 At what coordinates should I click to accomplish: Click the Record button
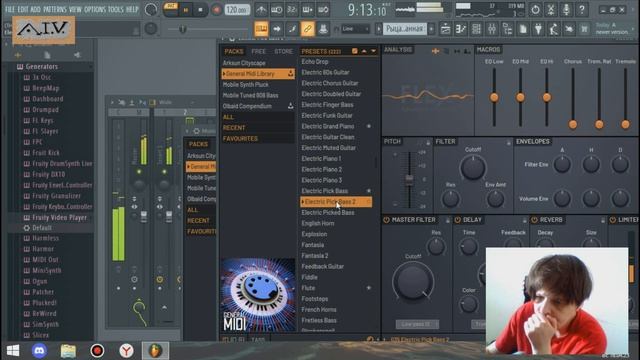pyautogui.click(x=216, y=10)
